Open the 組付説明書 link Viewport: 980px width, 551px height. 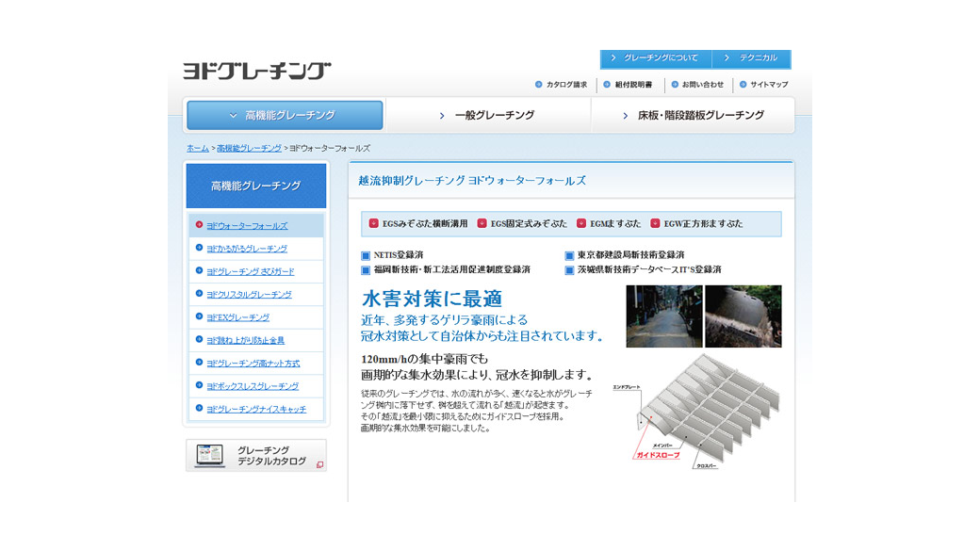pos(635,84)
